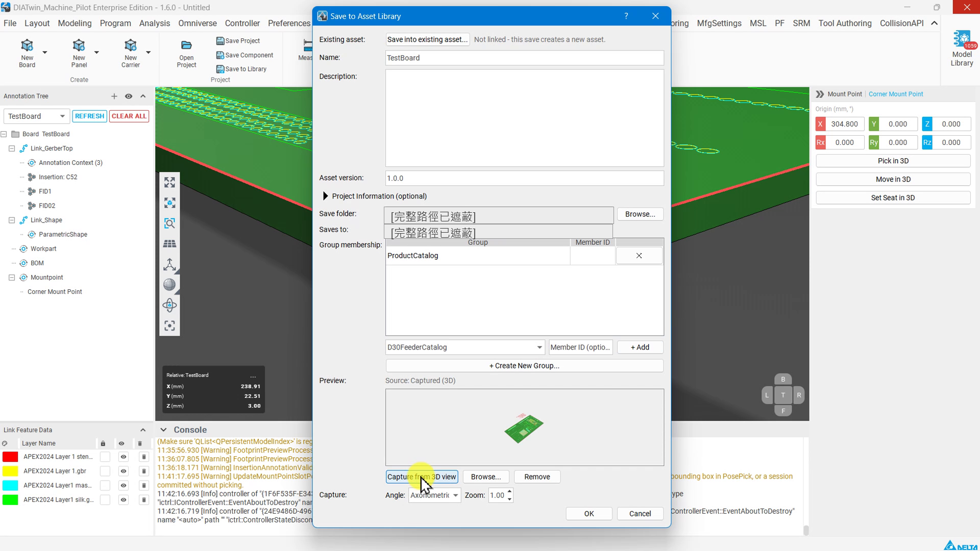The image size is (980, 551).
Task: Open the Analysis tab
Action: (154, 23)
